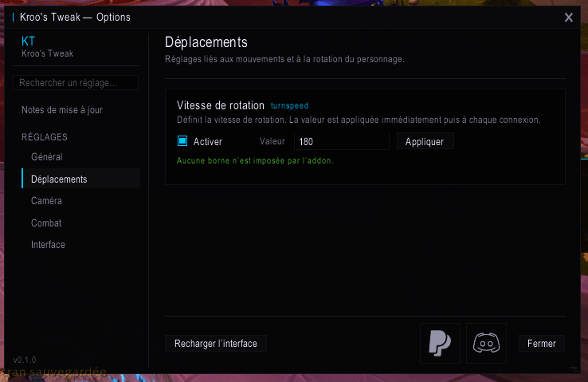Grab the window resize grip corner

[574, 369]
